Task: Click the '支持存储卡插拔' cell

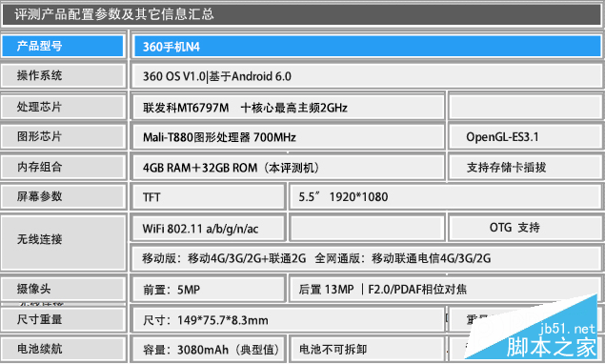Action: [525, 168]
